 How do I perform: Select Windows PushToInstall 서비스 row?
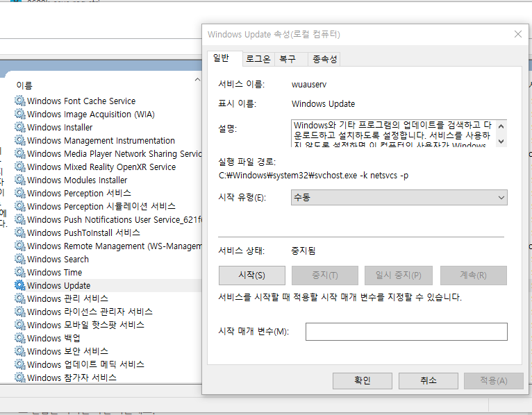(108, 233)
